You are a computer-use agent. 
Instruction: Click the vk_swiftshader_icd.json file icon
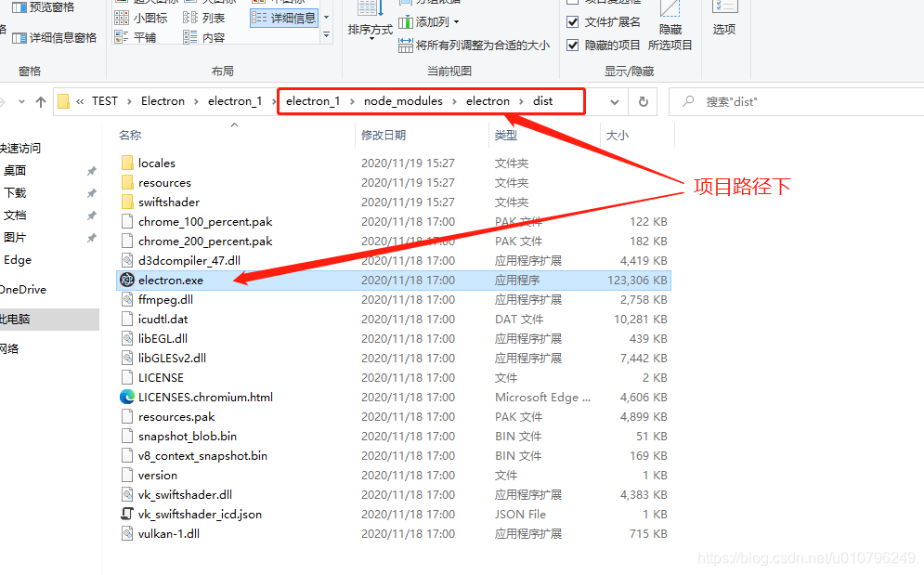tap(126, 514)
